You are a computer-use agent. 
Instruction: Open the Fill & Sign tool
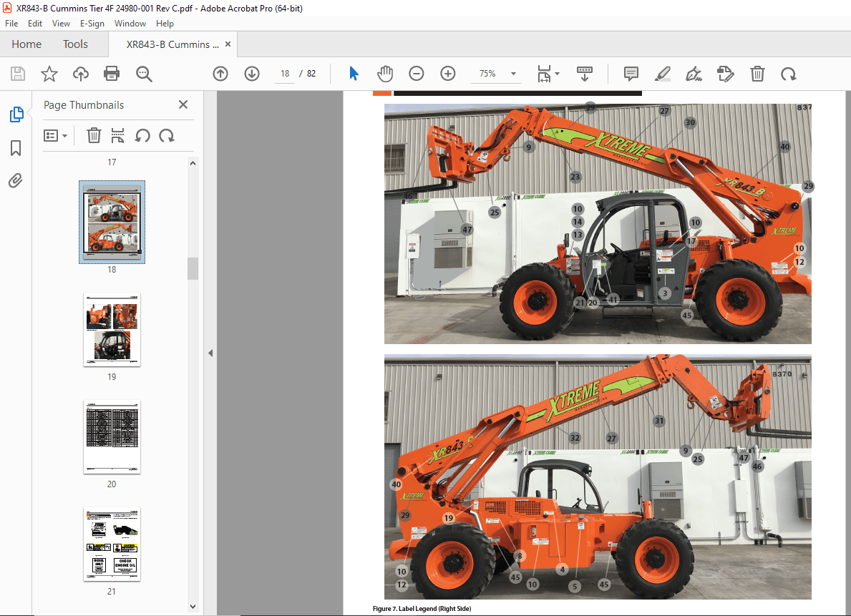[x=694, y=74]
